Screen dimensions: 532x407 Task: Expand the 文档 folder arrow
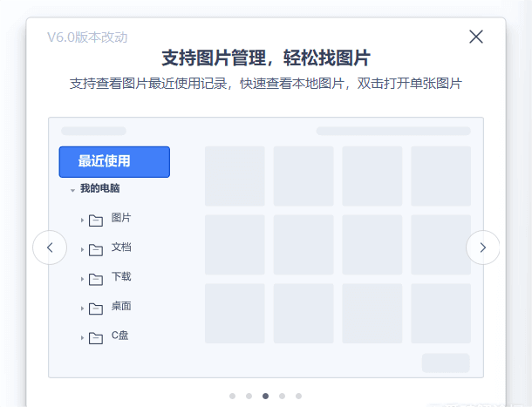82,249
